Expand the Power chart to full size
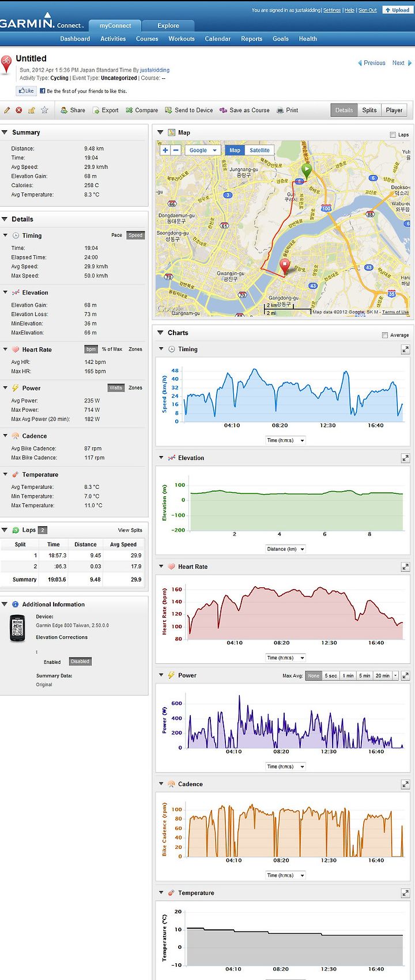415x980 pixels. coord(405,676)
